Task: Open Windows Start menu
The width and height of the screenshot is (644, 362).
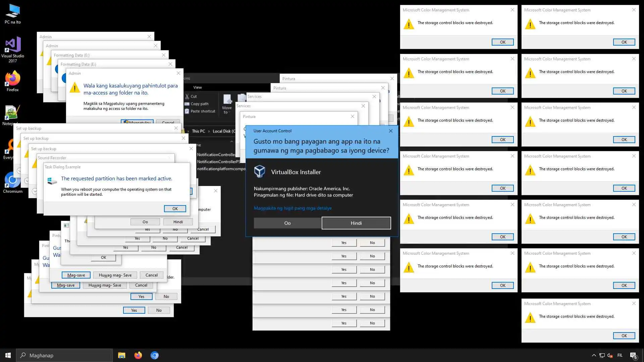Action: coord(8,355)
